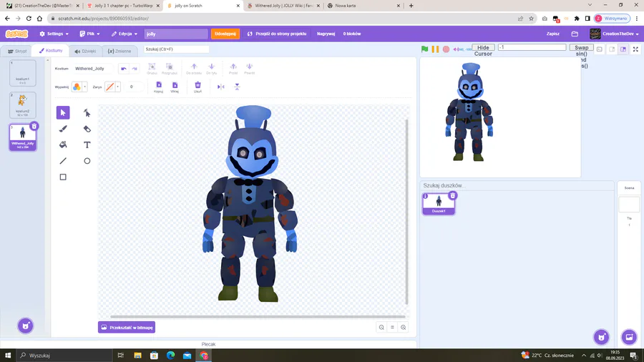Image resolution: width=644 pixels, height=362 pixels.
Task: Click Przejdź do strony projektu
Action: coord(277,34)
